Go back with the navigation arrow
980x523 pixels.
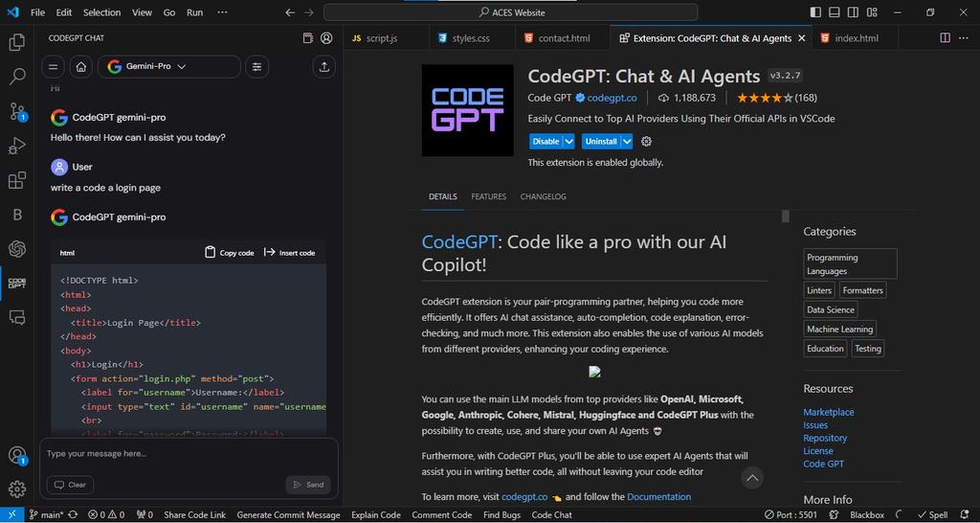click(x=289, y=12)
